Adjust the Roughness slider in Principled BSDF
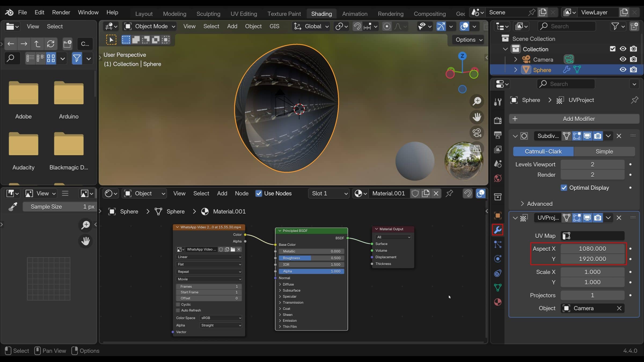 [x=311, y=258]
